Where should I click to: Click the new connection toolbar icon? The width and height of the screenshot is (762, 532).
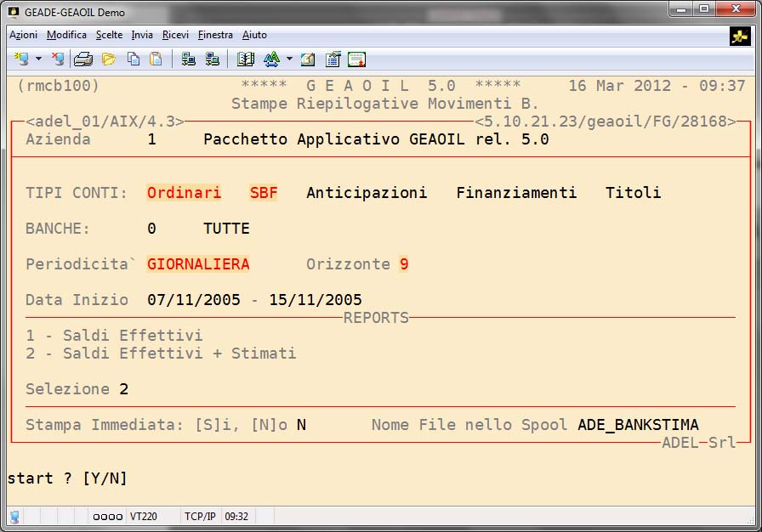(x=21, y=59)
